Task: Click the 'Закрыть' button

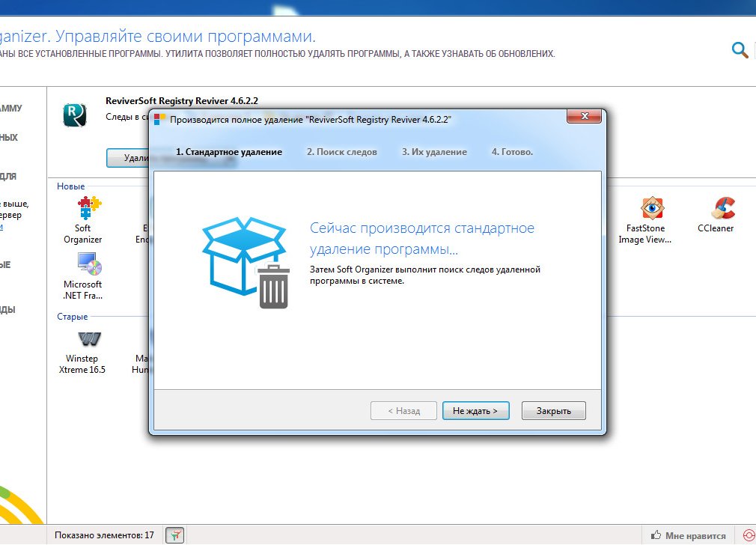Action: [x=553, y=411]
